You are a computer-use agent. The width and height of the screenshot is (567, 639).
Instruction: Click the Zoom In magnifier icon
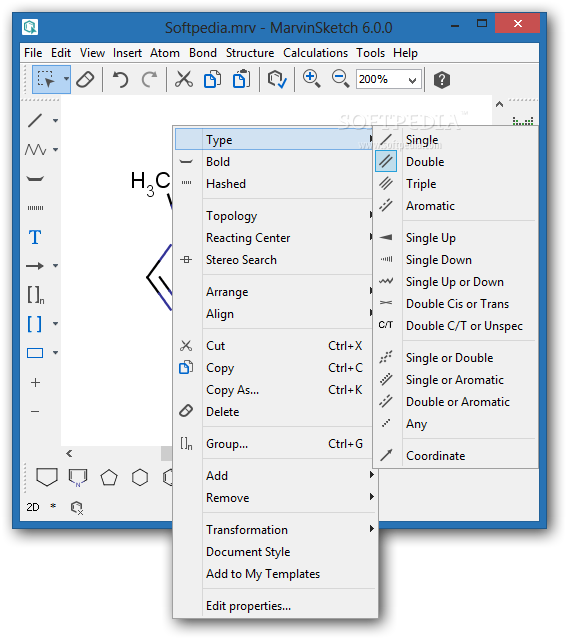click(311, 78)
